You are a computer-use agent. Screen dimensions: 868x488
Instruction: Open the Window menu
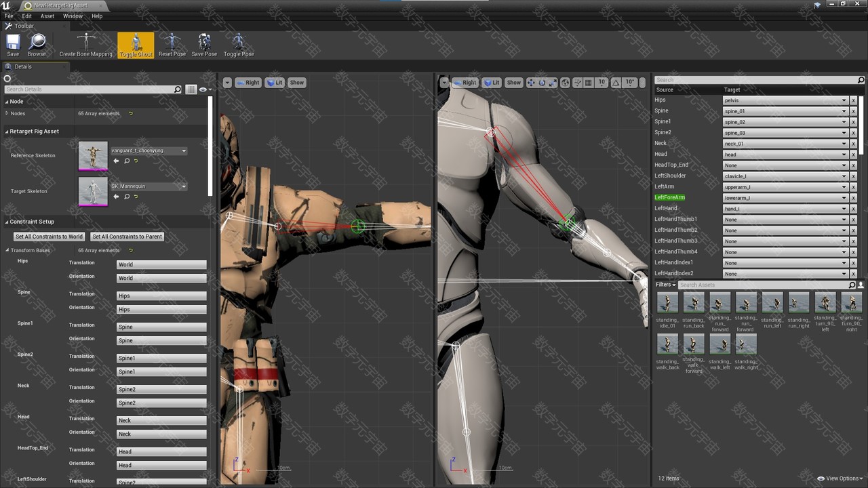click(73, 16)
